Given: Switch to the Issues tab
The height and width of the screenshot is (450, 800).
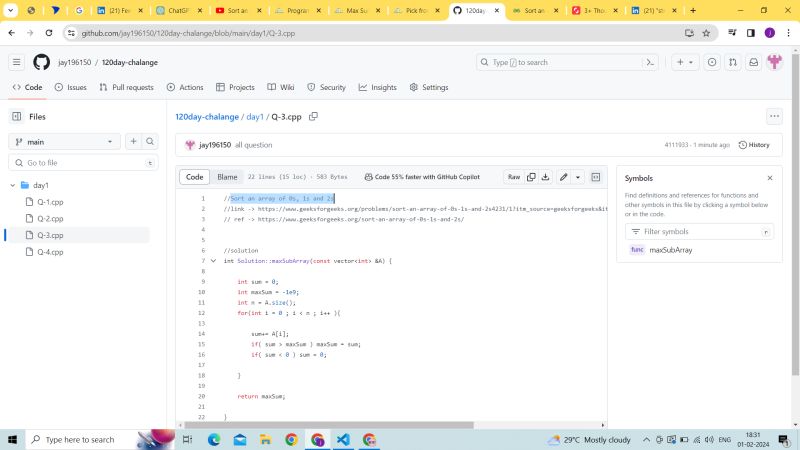Looking at the screenshot, I should (x=71, y=87).
